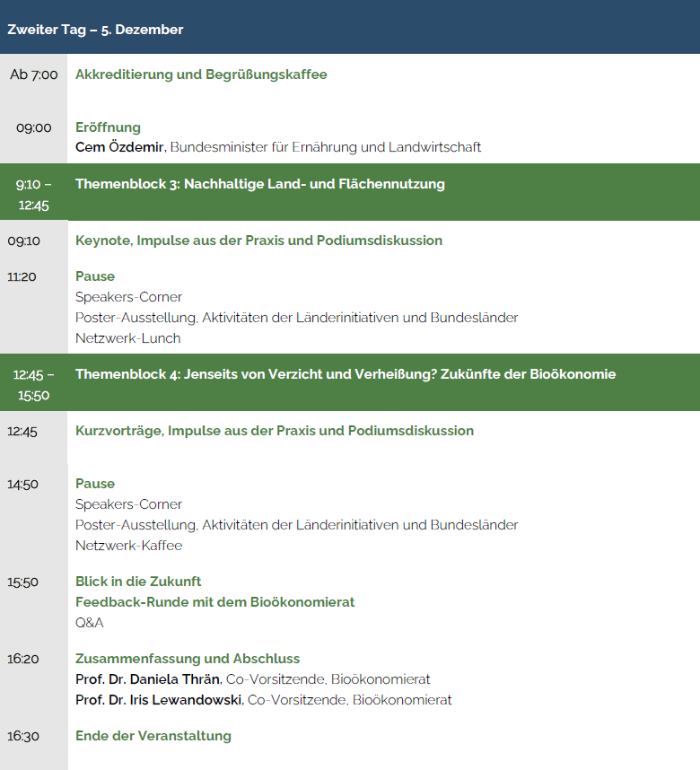Click the 'Eröffnung' agenda heading
The image size is (700, 770).
pos(108,127)
